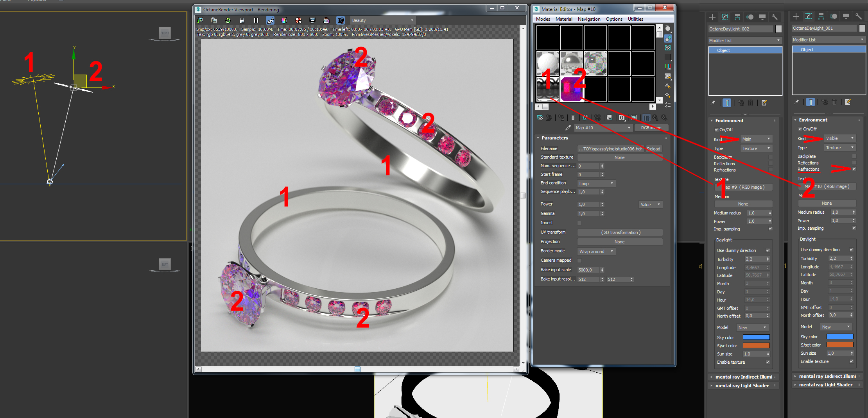The image size is (868, 418).
Task: Click the Projection None button
Action: (x=620, y=242)
